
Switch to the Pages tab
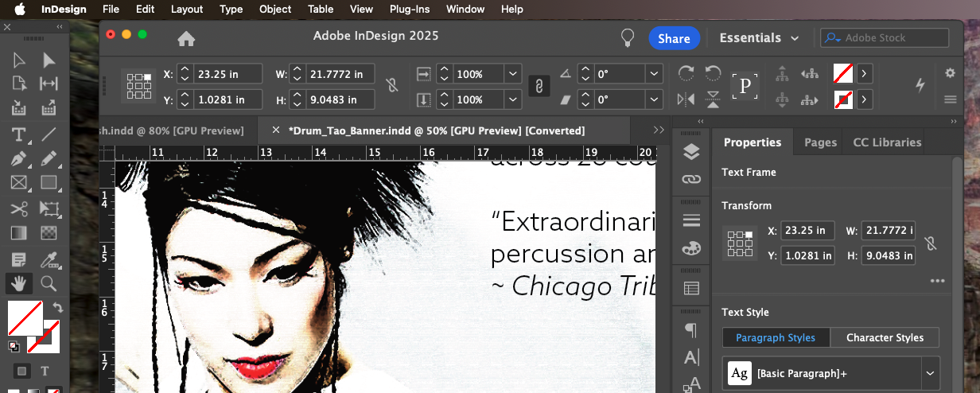(x=820, y=142)
